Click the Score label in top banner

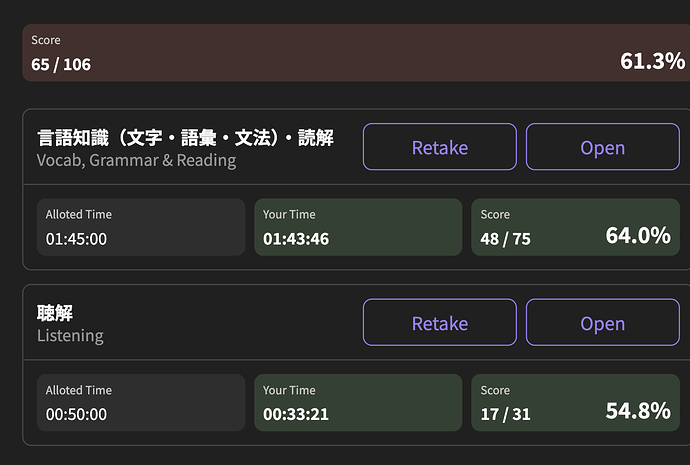46,40
